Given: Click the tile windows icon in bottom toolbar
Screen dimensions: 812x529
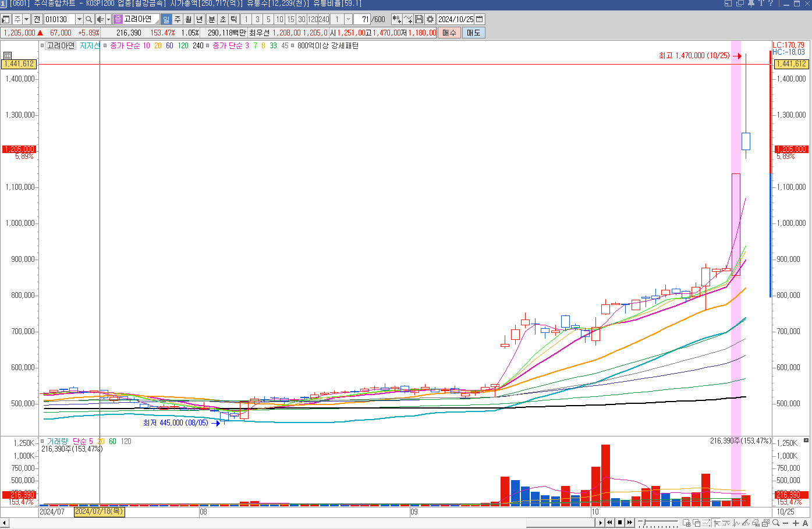Looking at the screenshot, I should coord(687,523).
